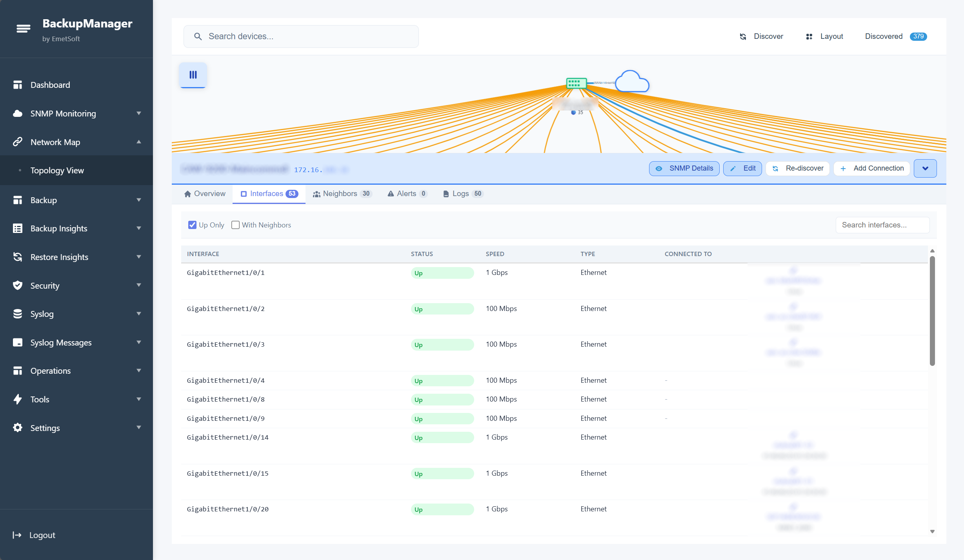Click the interfaces table scrollbar thumb
This screenshot has width=964, height=560.
(x=932, y=311)
